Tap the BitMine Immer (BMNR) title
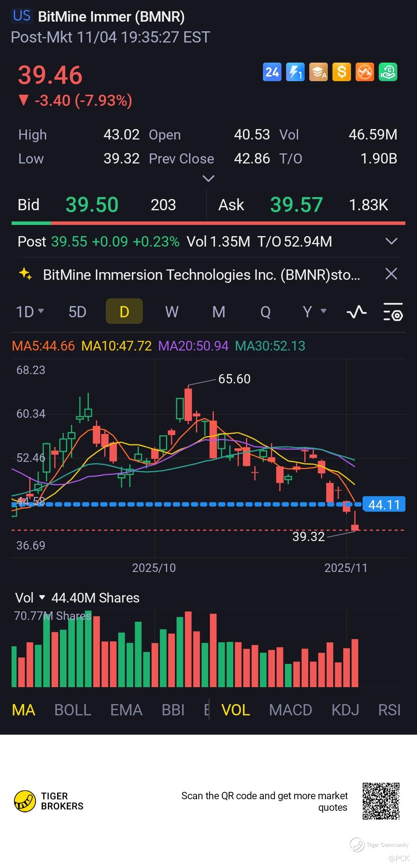Viewport: 417px width, 868px height. click(111, 17)
